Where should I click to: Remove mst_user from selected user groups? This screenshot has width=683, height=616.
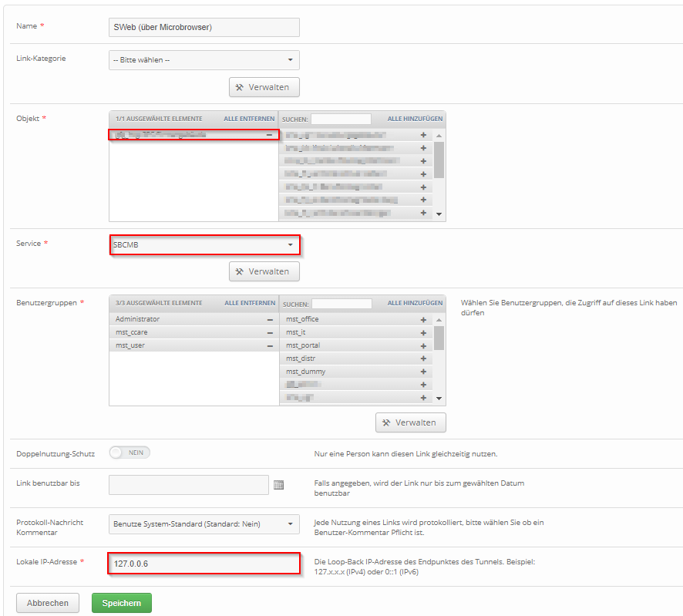point(270,345)
